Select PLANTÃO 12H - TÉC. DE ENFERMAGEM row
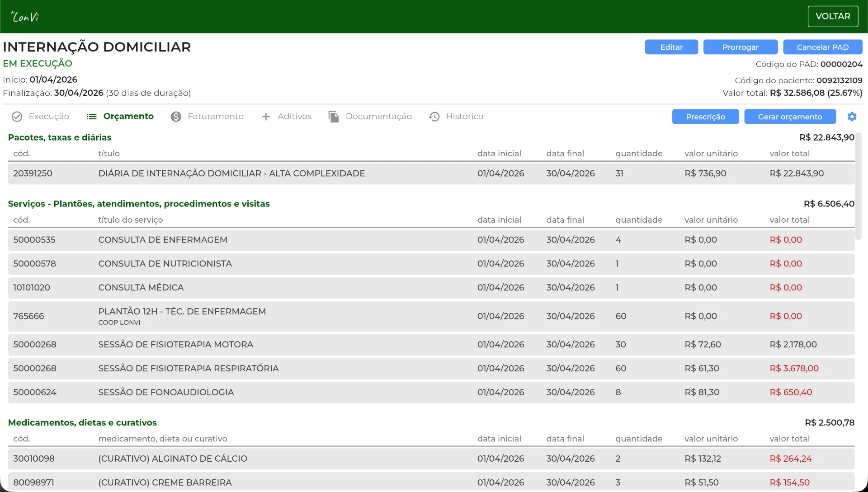This screenshot has width=868, height=492. [431, 316]
